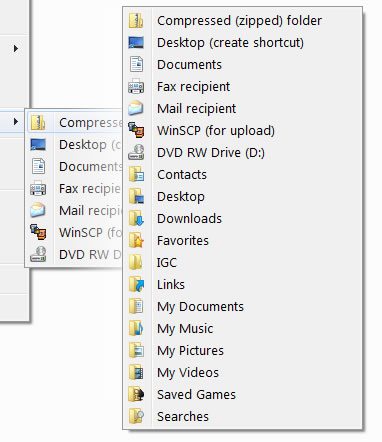This screenshot has height=442, width=382.
Task: Click the WinSCP (for upload) icon in the long menu
Action: click(136, 130)
